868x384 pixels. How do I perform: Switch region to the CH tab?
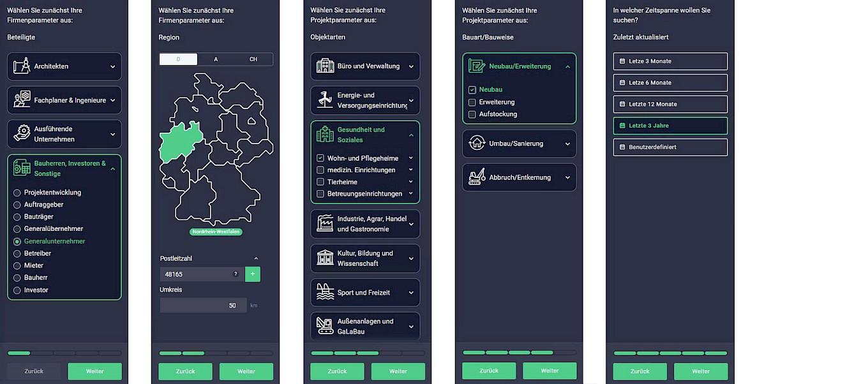pyautogui.click(x=253, y=59)
